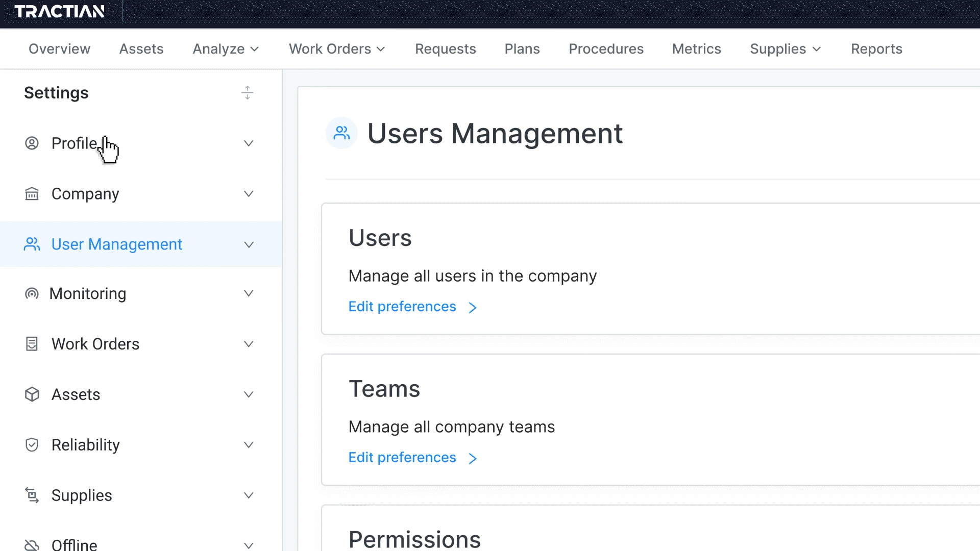Collapse the Settings sidebar sections

248,93
